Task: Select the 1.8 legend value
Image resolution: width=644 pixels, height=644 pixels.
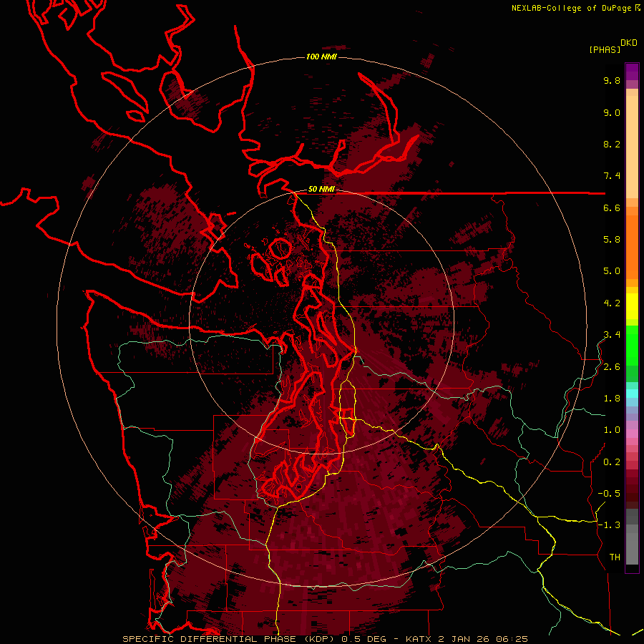Action: pos(612,399)
